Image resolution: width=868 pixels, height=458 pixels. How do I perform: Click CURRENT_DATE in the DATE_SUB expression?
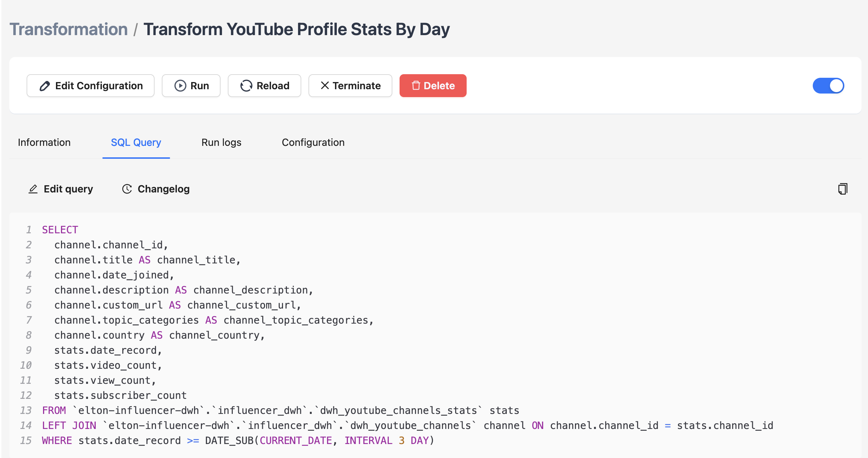pyautogui.click(x=296, y=440)
